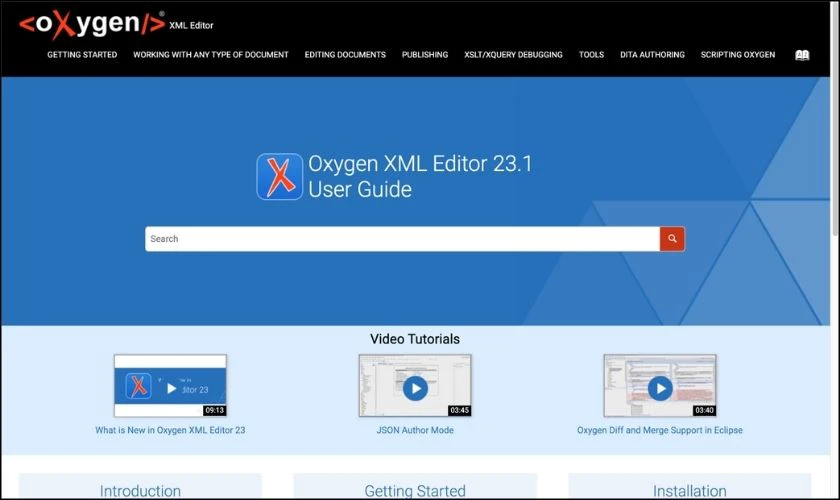Open the index book icon in navbar
The height and width of the screenshot is (500, 840).
(x=802, y=55)
